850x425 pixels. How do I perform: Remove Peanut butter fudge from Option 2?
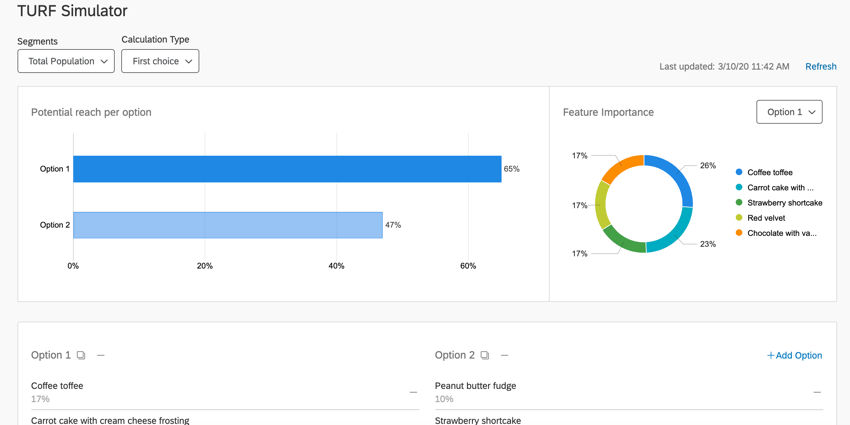coord(817,392)
